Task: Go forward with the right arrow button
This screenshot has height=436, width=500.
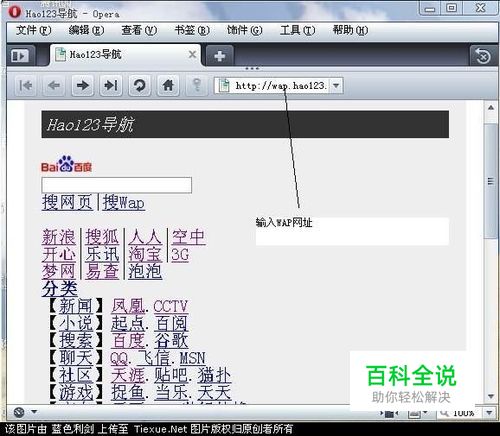Action: pyautogui.click(x=82, y=86)
